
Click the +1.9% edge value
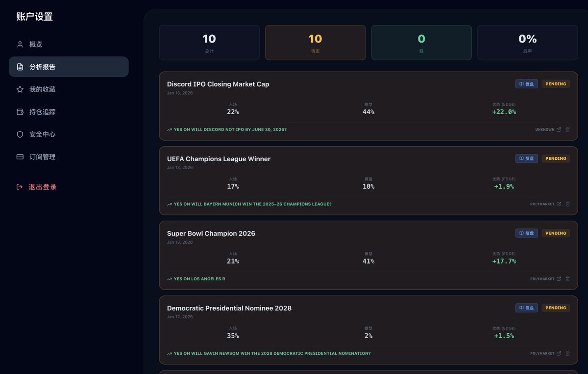tap(504, 186)
